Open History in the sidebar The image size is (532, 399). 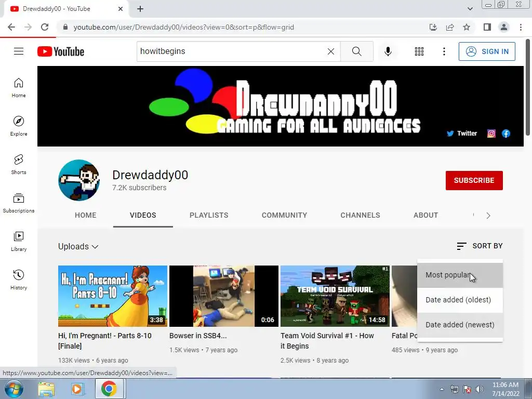click(19, 280)
